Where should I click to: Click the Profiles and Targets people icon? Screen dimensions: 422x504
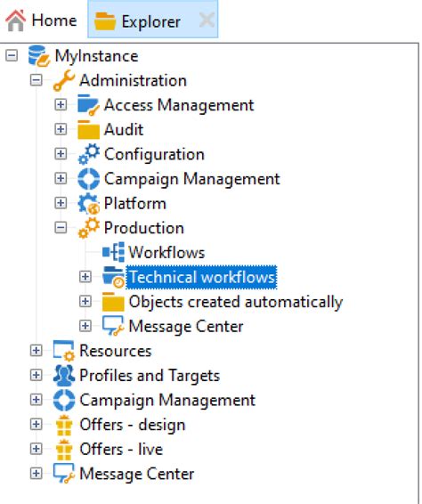[63, 376]
